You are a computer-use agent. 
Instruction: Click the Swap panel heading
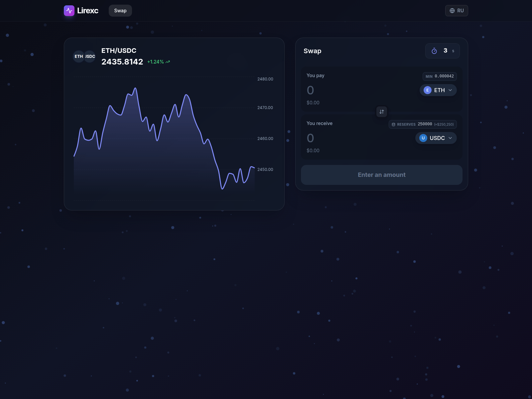(x=313, y=51)
